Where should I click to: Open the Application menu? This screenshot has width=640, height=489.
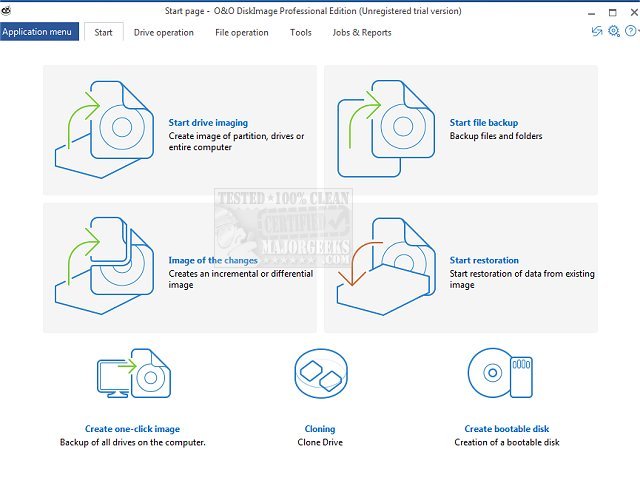coord(39,32)
